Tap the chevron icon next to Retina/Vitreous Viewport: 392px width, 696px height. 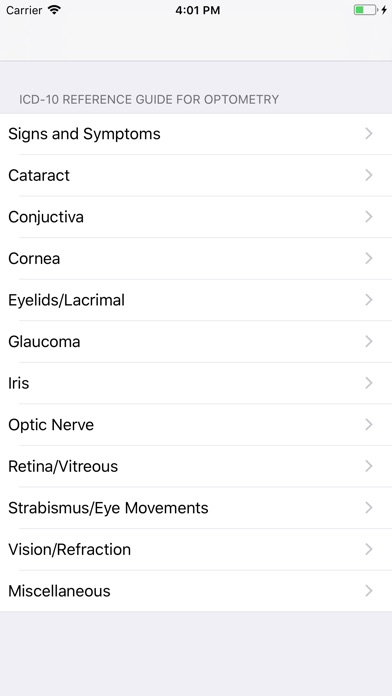pyautogui.click(x=368, y=466)
